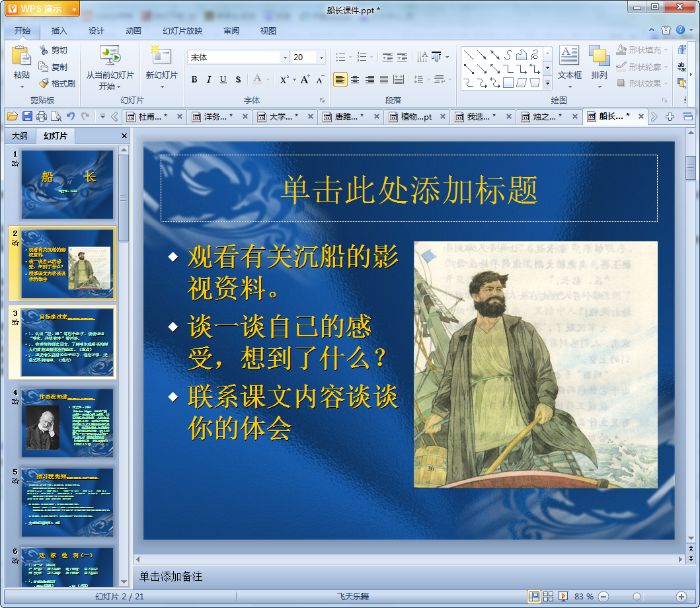This screenshot has height=608, width=700.
Task: Open the Shape Fill (形状填充) dropdown
Action: pyautogui.click(x=642, y=50)
